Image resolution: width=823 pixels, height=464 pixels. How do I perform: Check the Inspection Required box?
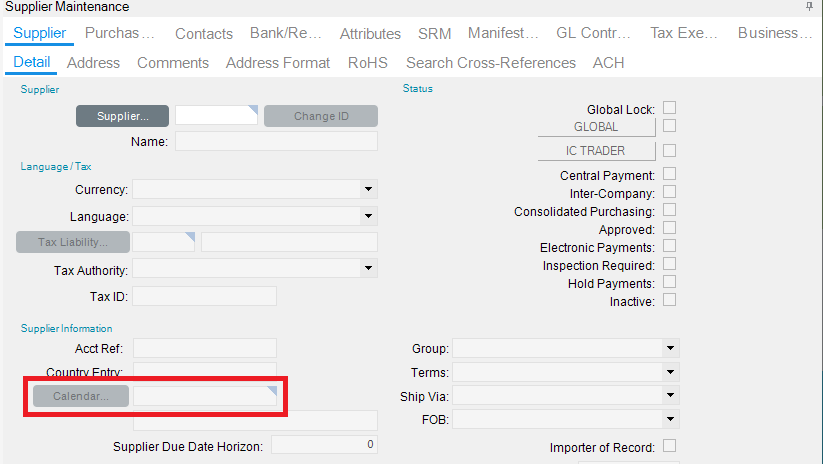[x=670, y=264]
